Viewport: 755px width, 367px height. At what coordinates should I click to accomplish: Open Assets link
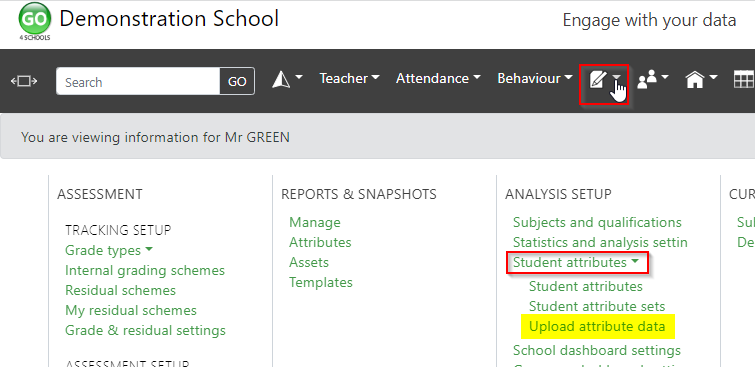click(309, 262)
